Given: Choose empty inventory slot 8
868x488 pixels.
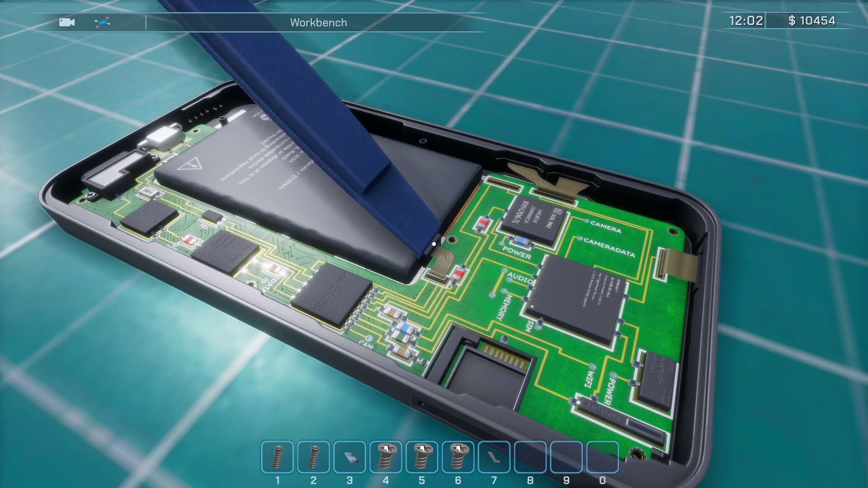Looking at the screenshot, I should (530, 457).
